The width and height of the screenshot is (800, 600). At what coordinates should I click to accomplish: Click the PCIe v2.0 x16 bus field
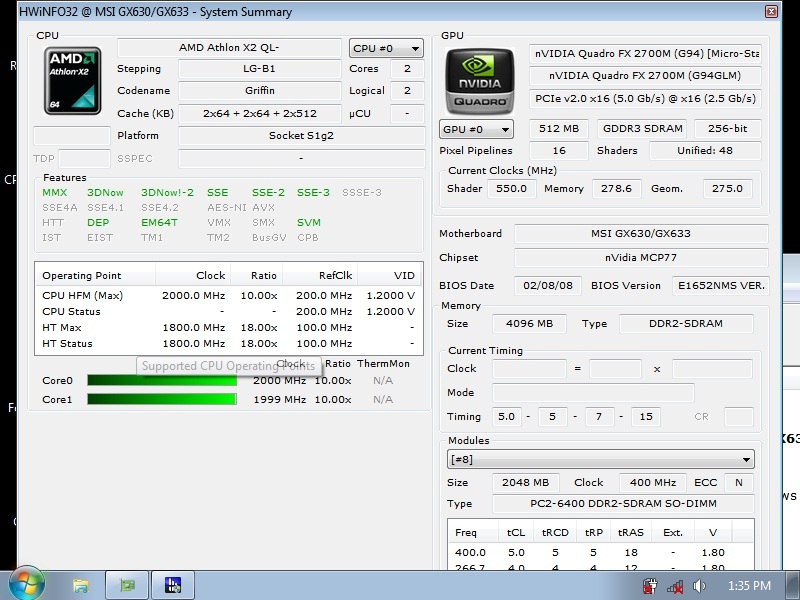[x=645, y=98]
